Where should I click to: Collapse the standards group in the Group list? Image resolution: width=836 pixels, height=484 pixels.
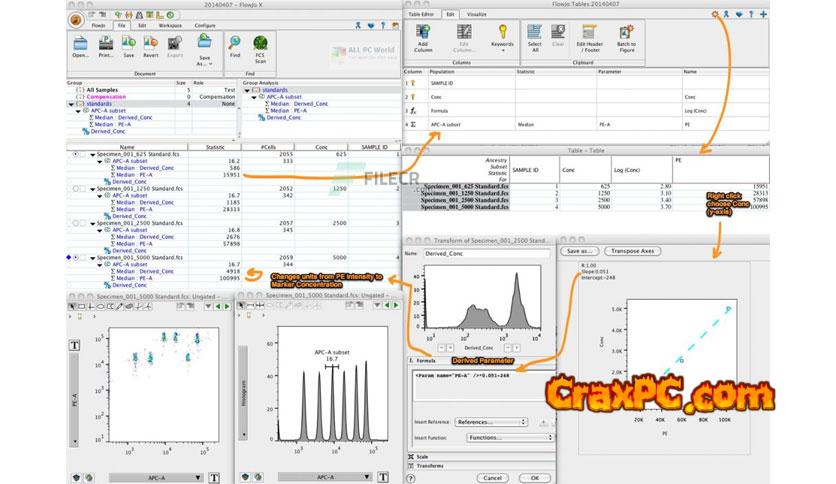click(71, 103)
